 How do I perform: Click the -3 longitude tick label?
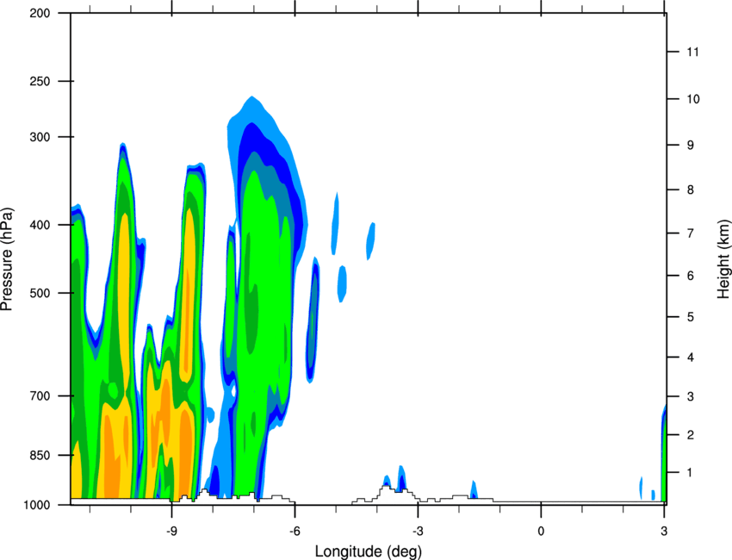(x=418, y=532)
